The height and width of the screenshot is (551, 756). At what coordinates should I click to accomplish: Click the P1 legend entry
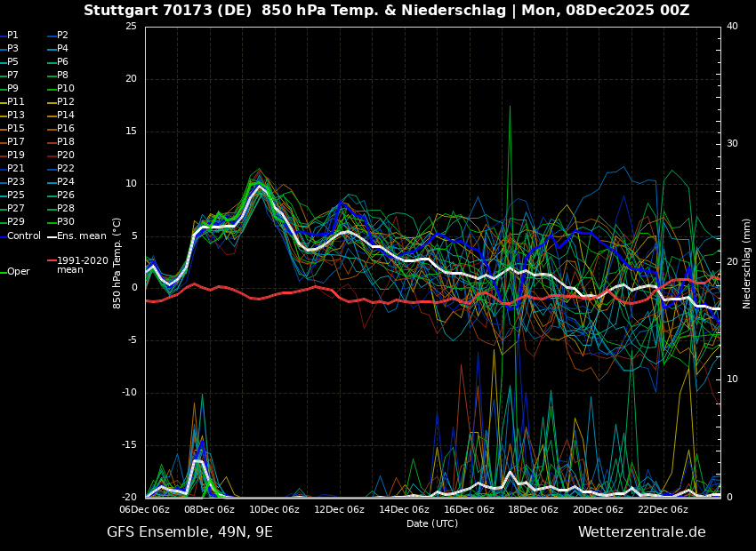(12, 36)
